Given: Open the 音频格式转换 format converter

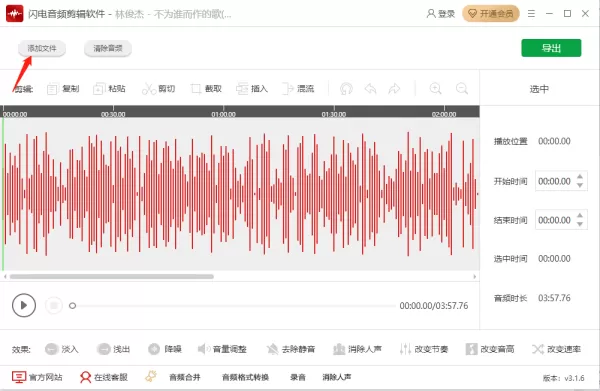Looking at the screenshot, I should click(x=245, y=377).
